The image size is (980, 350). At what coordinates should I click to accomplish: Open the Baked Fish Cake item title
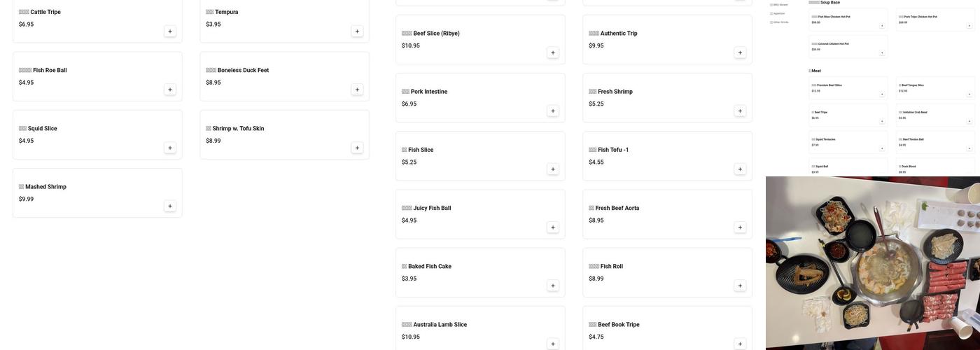429,267
